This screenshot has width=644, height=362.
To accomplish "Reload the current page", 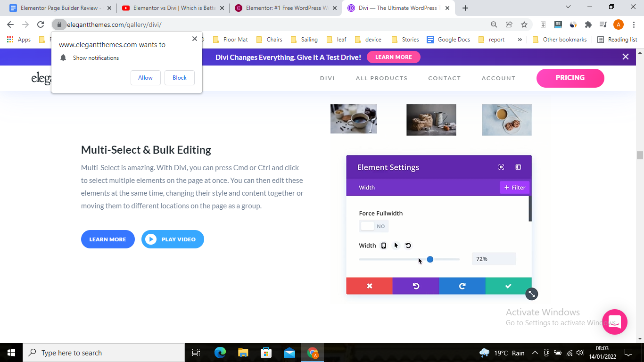I will (41, 25).
